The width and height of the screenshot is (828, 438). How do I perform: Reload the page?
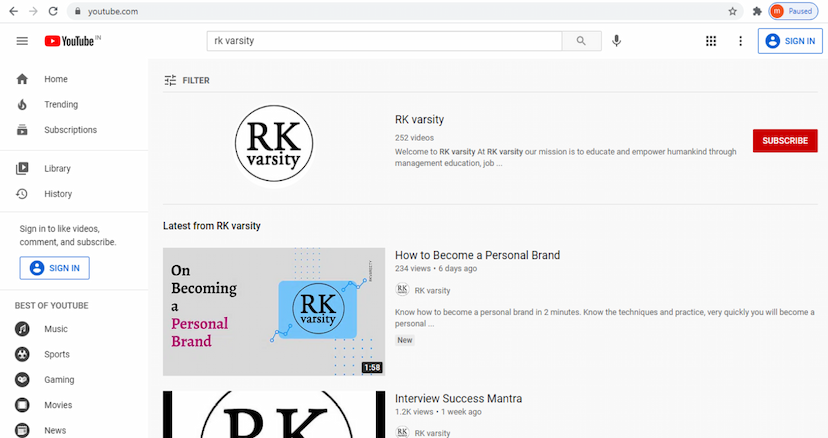pyautogui.click(x=55, y=11)
